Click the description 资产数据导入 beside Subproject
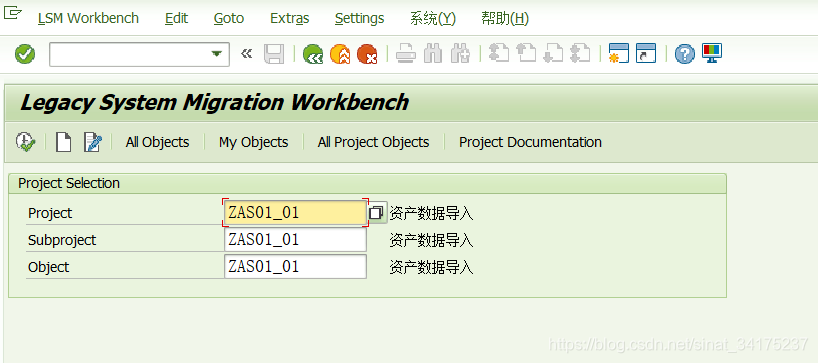818x363 pixels. tap(431, 240)
